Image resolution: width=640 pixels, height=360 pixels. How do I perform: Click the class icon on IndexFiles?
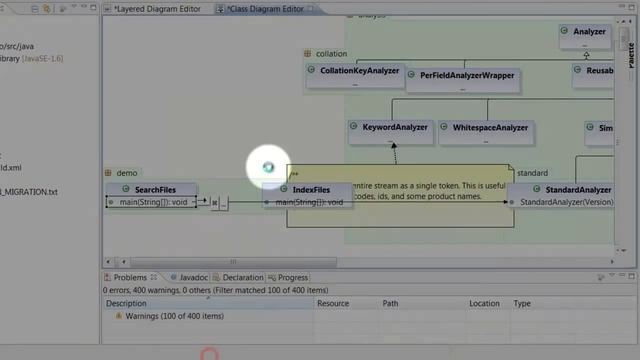284,189
